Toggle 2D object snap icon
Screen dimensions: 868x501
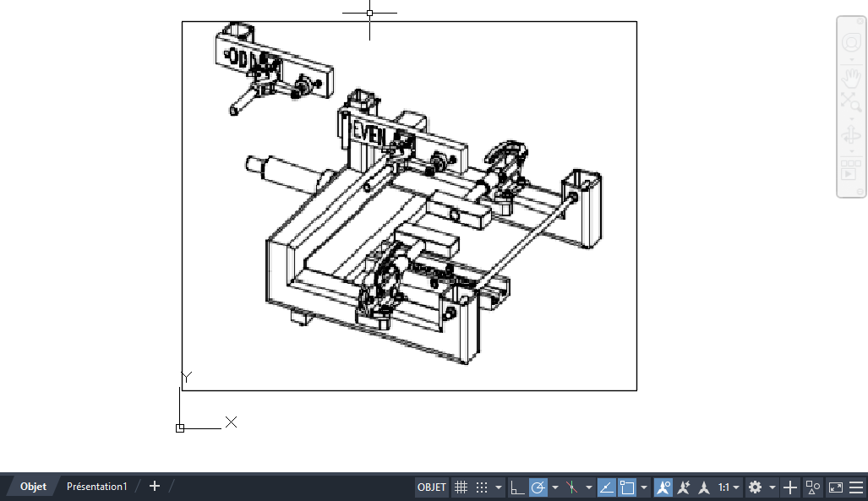627,487
